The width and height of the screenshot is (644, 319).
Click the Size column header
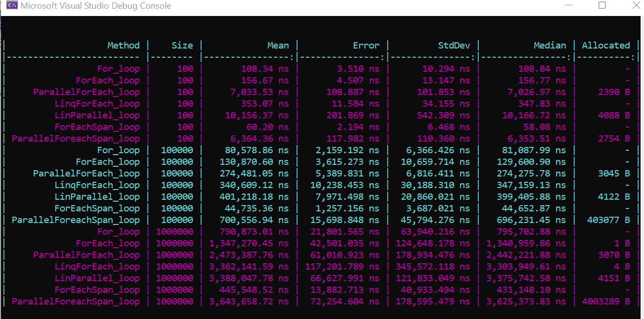183,45
